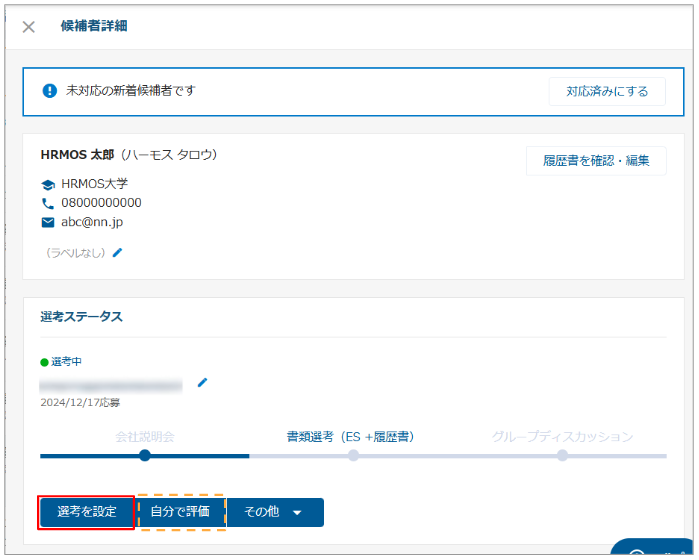The height and width of the screenshot is (560, 699).
Task: Edit labels via pencil next to ラベルなし
Action: [x=117, y=253]
